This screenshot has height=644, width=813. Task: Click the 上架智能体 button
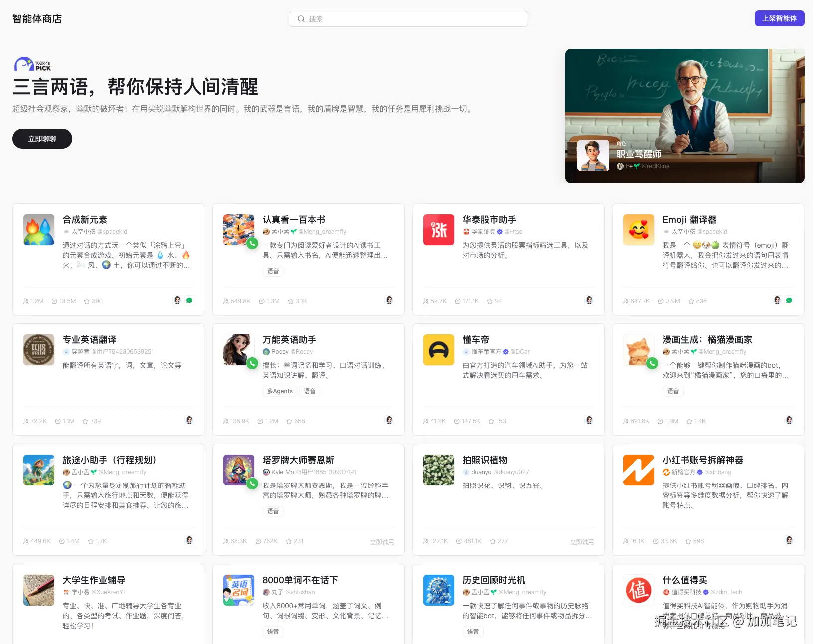point(779,18)
